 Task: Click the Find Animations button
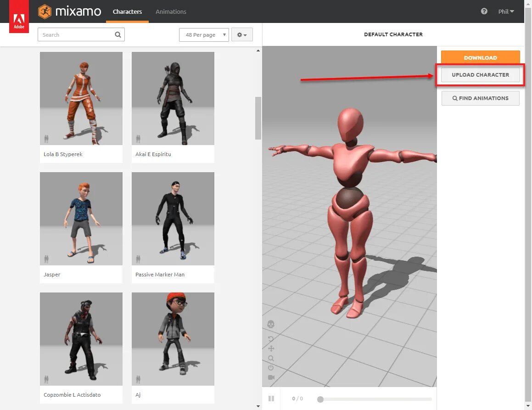coord(481,98)
